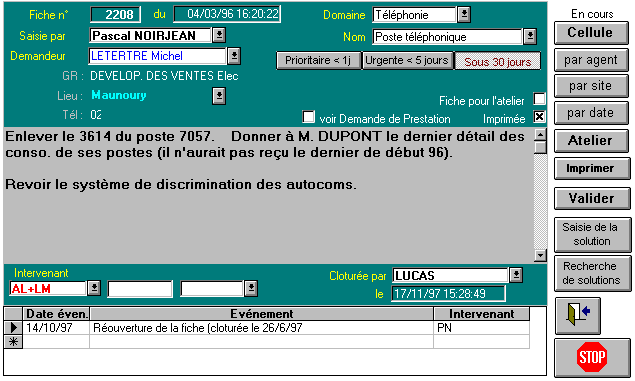Filter with the par site button
The image size is (635, 381).
(591, 86)
